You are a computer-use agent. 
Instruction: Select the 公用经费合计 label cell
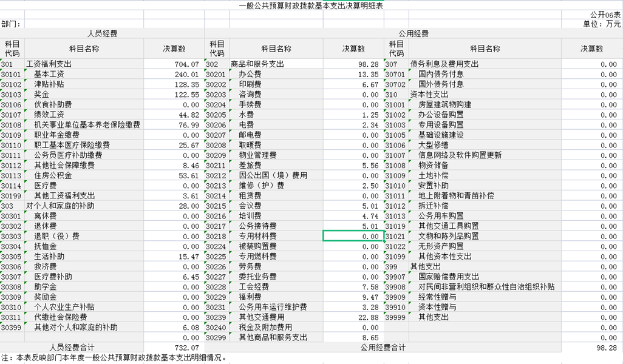click(383, 348)
